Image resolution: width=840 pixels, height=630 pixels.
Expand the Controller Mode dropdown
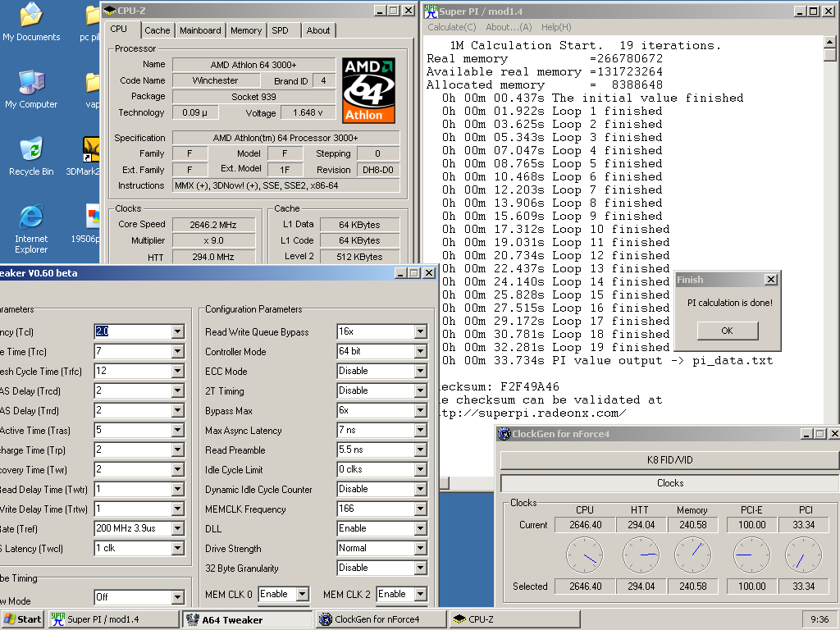[x=421, y=351]
